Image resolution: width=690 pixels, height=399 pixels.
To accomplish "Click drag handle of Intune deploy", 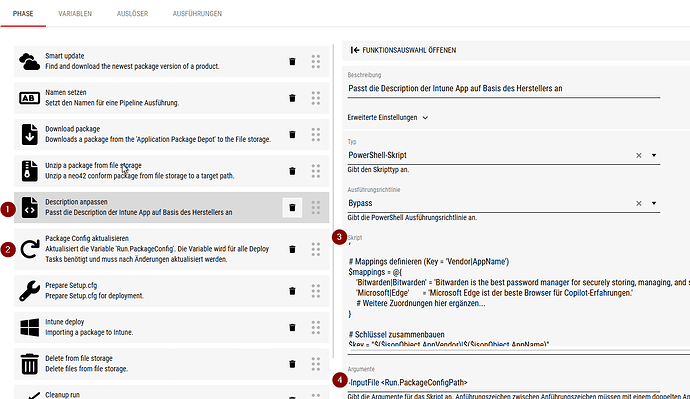I will click(x=316, y=327).
